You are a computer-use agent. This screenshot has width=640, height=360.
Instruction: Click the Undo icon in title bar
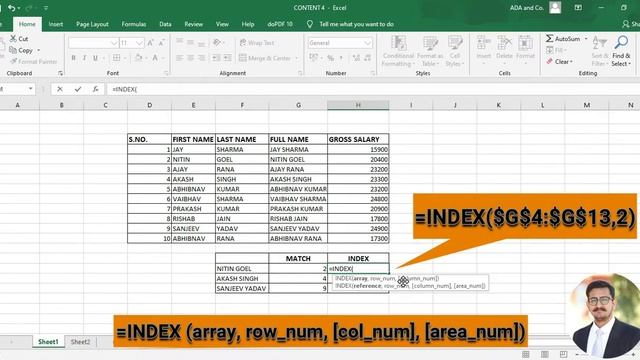(x=11, y=8)
